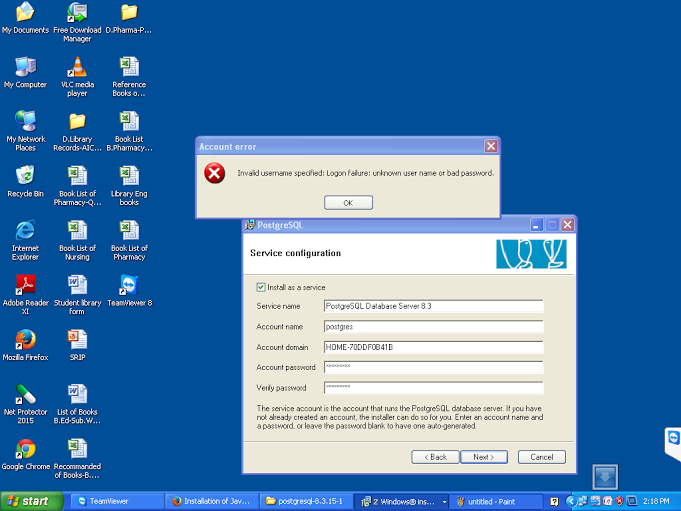This screenshot has height=511, width=681.
Task: Click the Account domain input box
Action: click(x=433, y=347)
